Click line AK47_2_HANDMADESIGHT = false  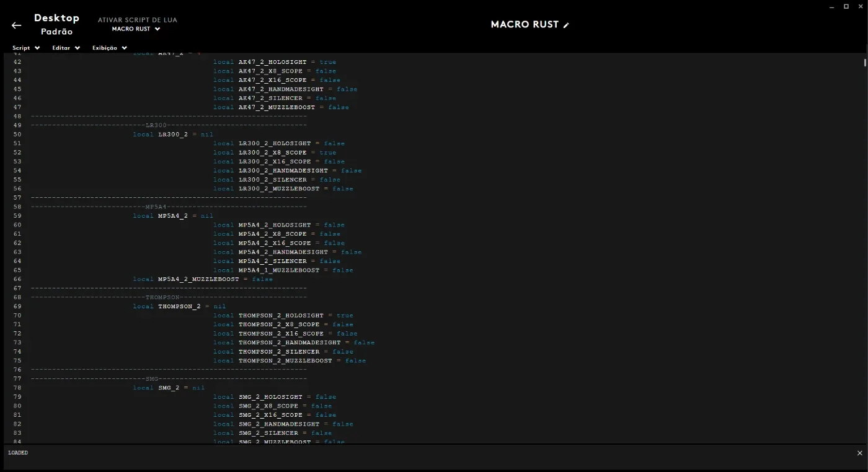tap(285, 89)
